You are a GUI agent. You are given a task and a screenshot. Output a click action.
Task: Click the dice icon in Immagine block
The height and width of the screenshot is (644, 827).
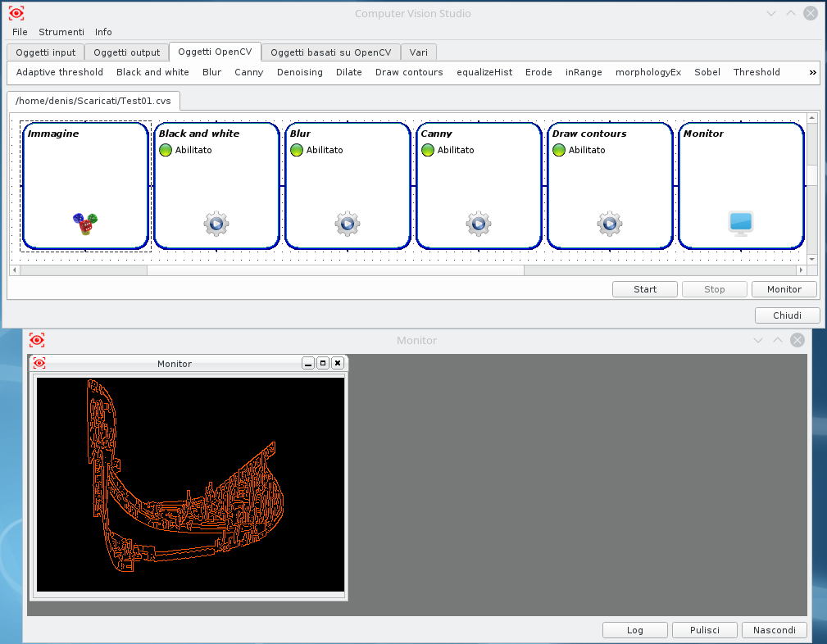tap(85, 224)
